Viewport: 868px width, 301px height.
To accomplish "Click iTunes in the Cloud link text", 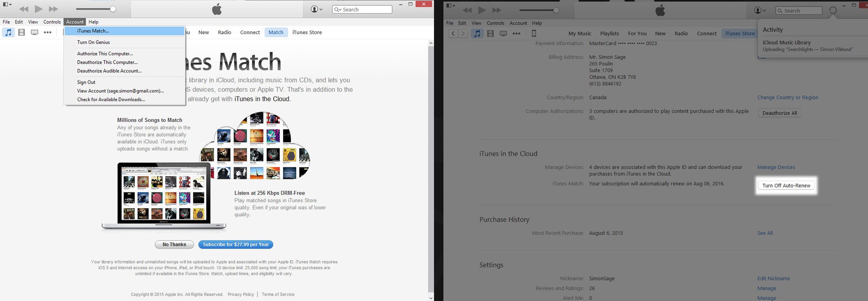I will point(262,99).
